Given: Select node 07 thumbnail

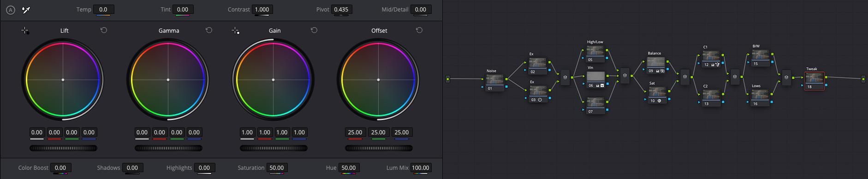Looking at the screenshot, I should 595,102.
